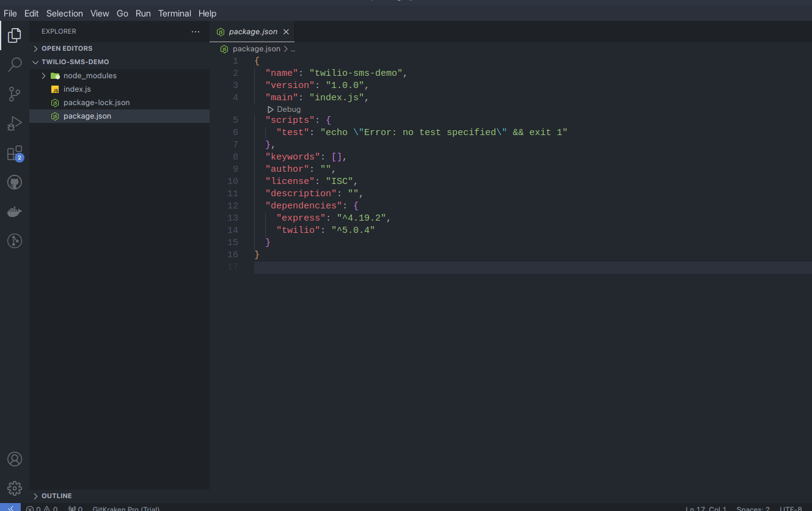Open the Search view icon
Screen dimensions: 812x511
[x=15, y=65]
